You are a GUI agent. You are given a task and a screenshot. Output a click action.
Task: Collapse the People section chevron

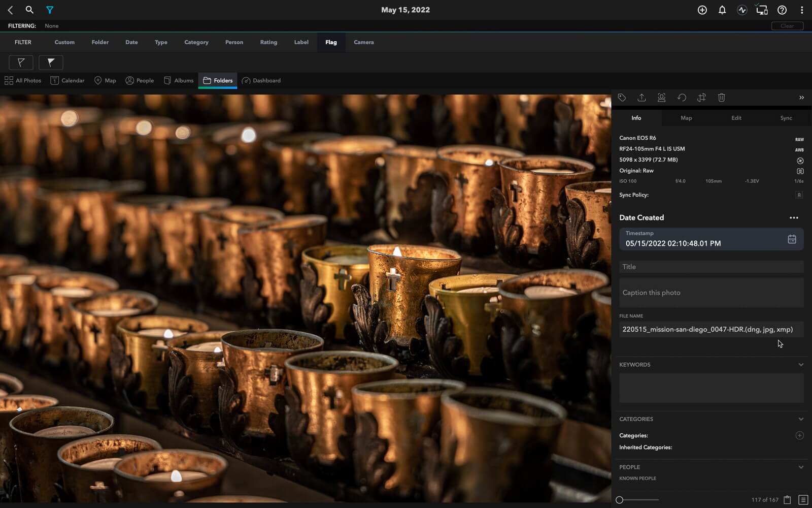click(801, 467)
